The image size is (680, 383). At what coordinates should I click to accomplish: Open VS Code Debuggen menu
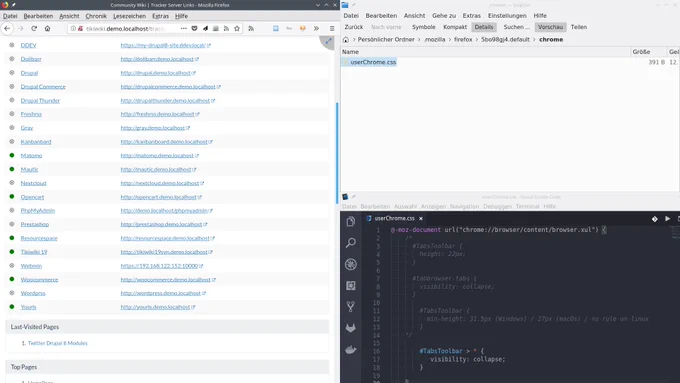click(x=497, y=206)
